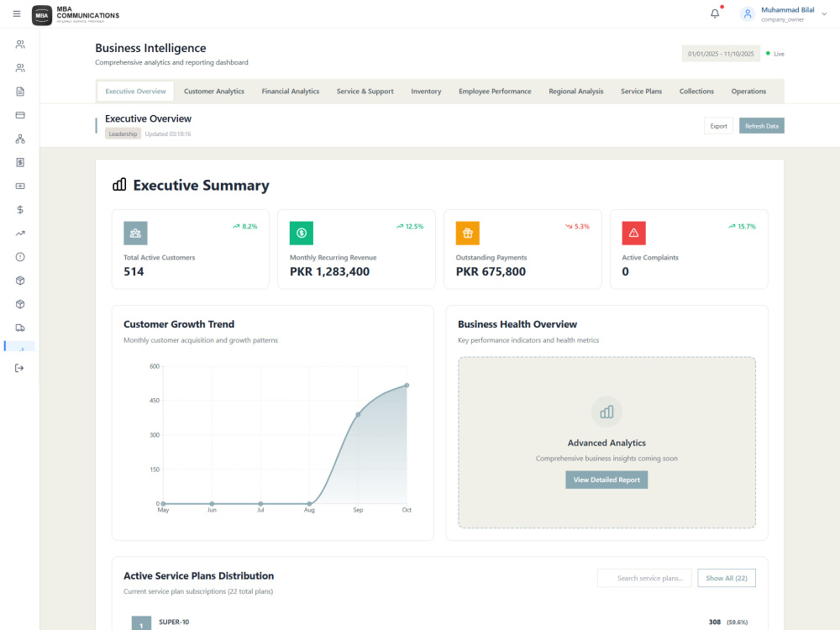Click the 15.7% complaints trend indicator

[742, 227]
